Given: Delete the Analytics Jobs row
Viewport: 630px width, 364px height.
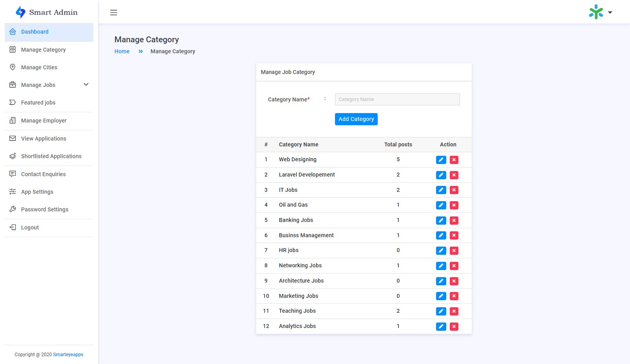Looking at the screenshot, I should tap(454, 326).
